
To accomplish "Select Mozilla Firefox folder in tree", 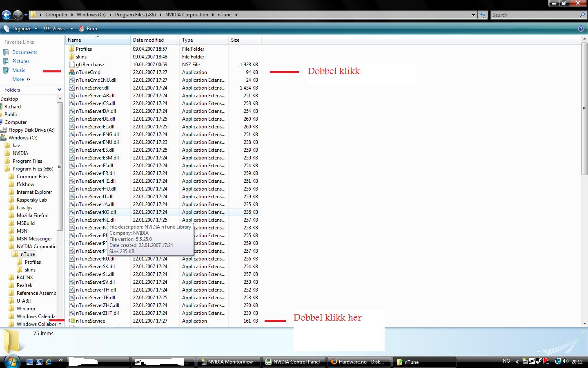I will 32,215.
